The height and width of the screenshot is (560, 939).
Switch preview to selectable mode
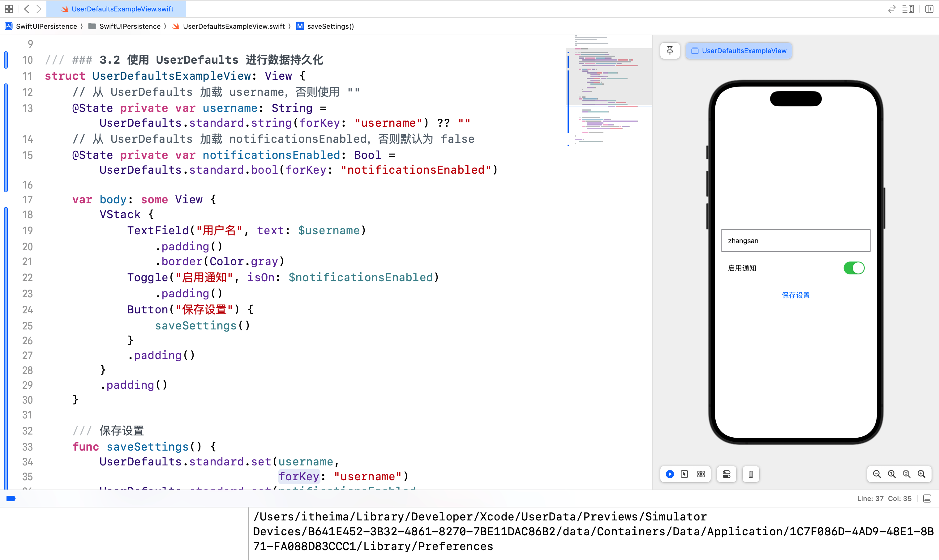click(x=684, y=474)
